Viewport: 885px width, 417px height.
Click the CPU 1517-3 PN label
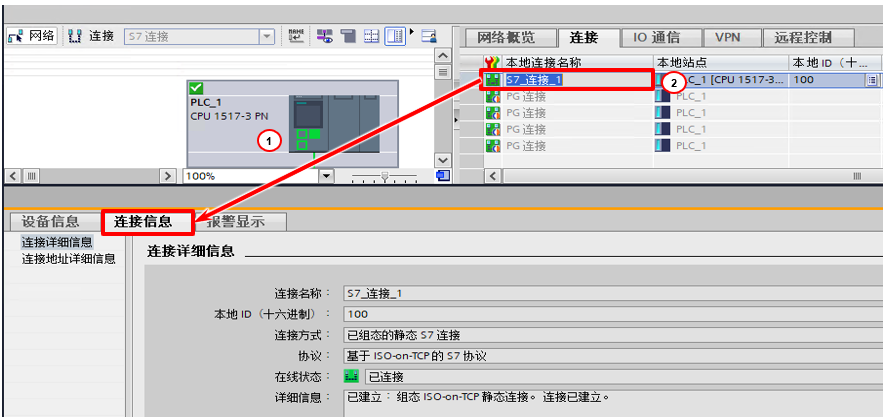point(230,116)
